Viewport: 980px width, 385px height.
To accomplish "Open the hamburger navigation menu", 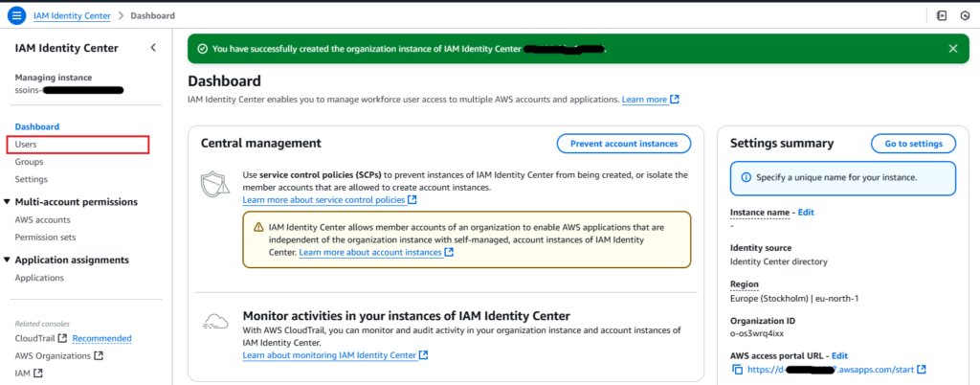I will click(16, 15).
